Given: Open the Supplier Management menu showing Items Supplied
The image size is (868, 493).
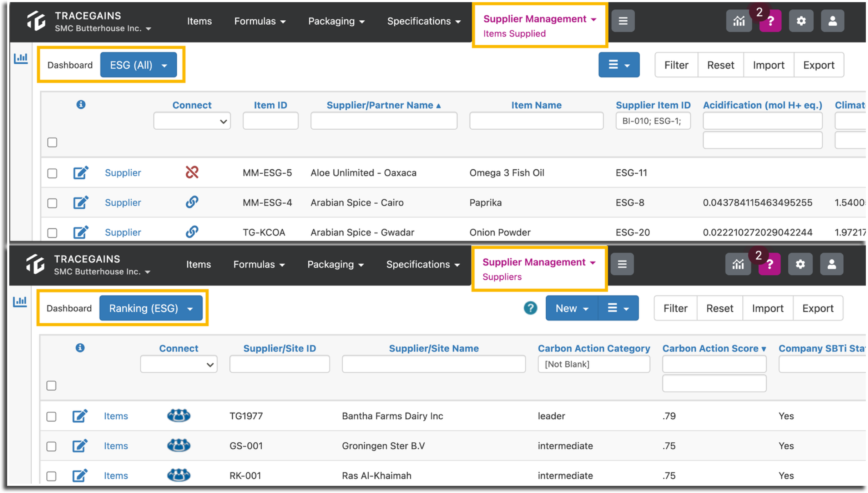Looking at the screenshot, I should pos(540,25).
